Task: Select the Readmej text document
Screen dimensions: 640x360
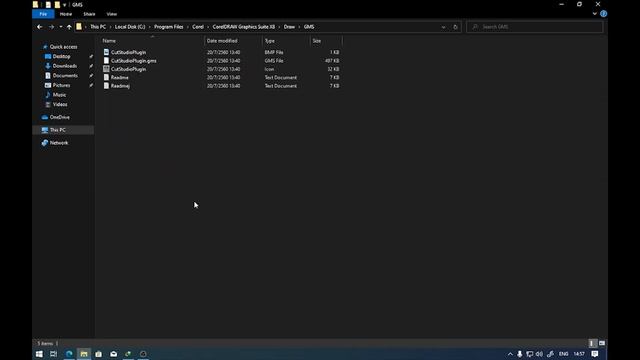Action: tap(120, 86)
